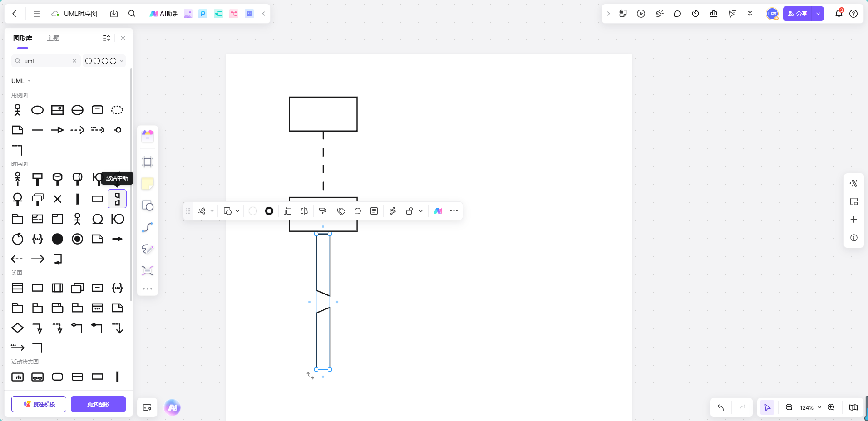This screenshot has height=421, width=868.
Task: Collapse the top plugin bar chevron
Action: click(x=263, y=14)
